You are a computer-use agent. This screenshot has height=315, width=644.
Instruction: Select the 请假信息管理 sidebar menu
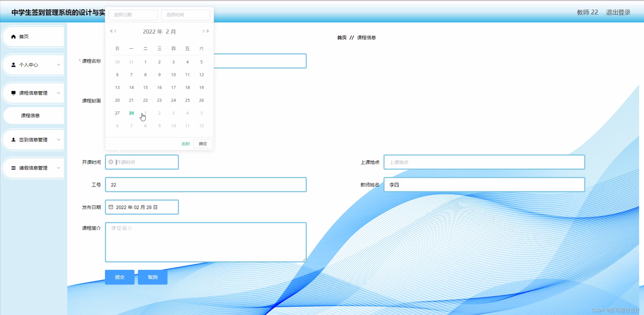(x=33, y=168)
